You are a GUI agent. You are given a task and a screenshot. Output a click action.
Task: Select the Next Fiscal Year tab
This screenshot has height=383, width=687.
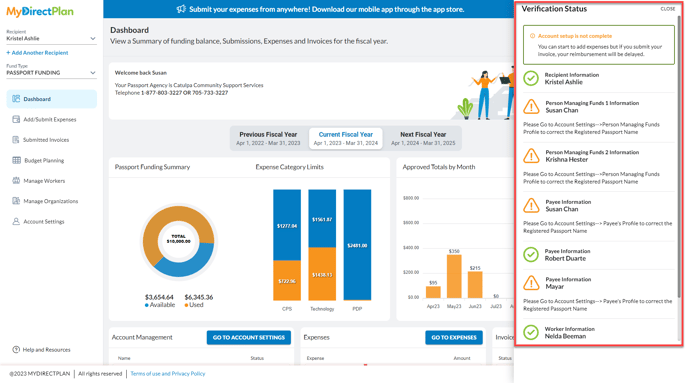[423, 138]
